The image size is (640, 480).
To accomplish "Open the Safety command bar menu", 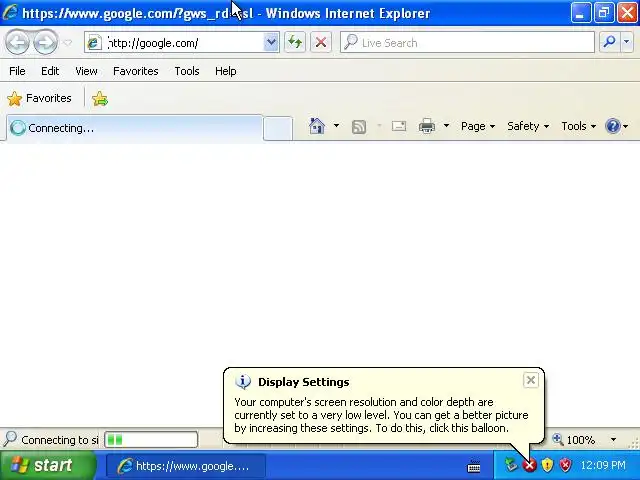I will pyautogui.click(x=528, y=126).
